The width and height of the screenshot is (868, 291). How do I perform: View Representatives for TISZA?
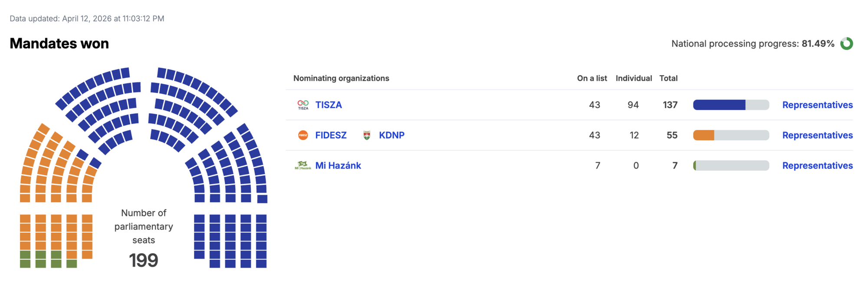pos(817,105)
